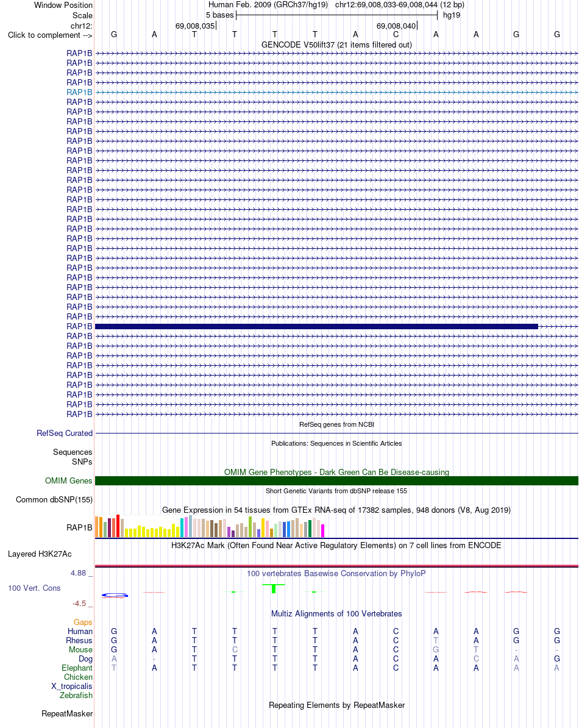Click the -4.5 PhyloP lower scale value
The image size is (579, 728).
pyautogui.click(x=79, y=604)
